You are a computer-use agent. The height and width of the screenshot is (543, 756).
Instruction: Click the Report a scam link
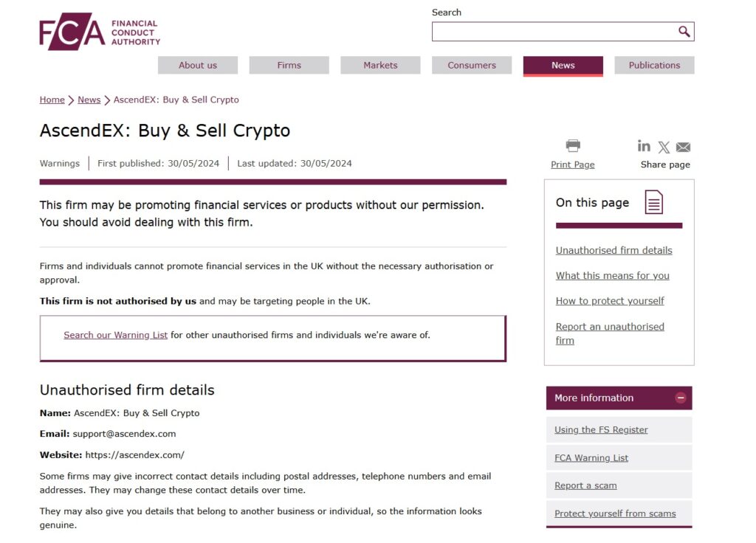pos(585,485)
